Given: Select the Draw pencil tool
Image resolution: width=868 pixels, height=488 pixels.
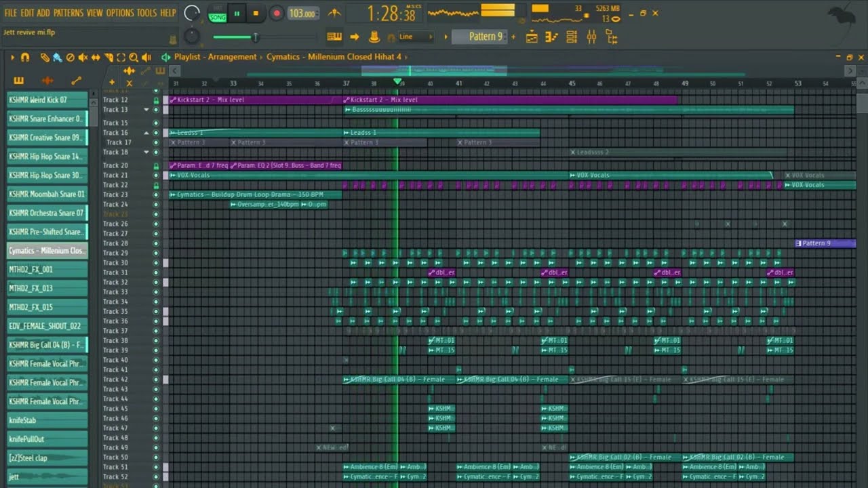Looking at the screenshot, I should [45, 58].
